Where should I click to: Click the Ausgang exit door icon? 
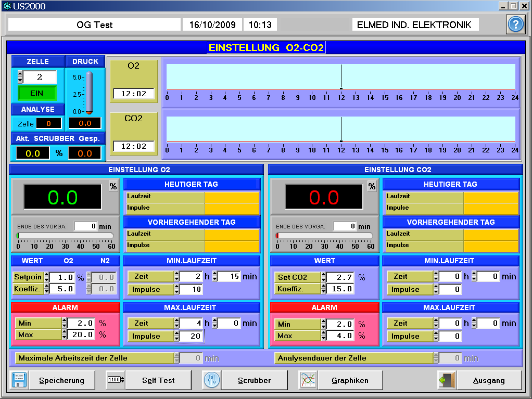click(x=447, y=380)
